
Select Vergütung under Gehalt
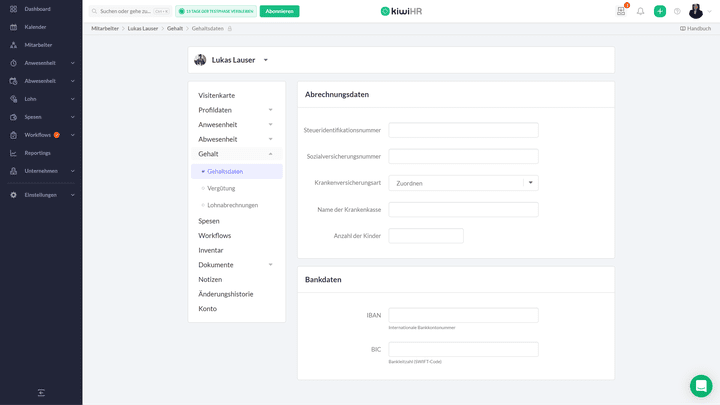[x=221, y=188]
